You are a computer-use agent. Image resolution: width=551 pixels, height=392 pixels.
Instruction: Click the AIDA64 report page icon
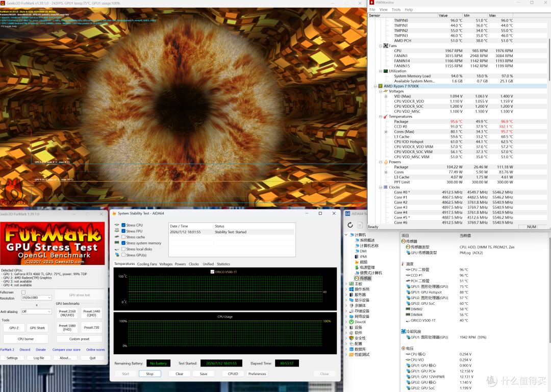coord(360,225)
